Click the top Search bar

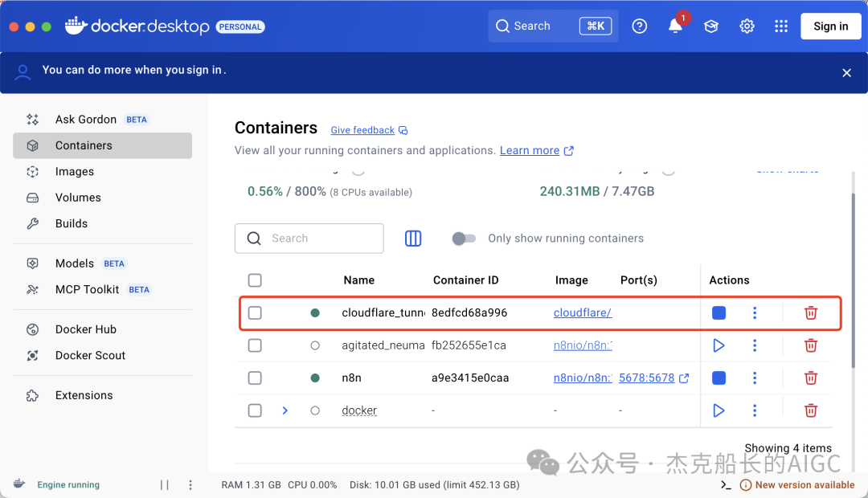(x=553, y=26)
